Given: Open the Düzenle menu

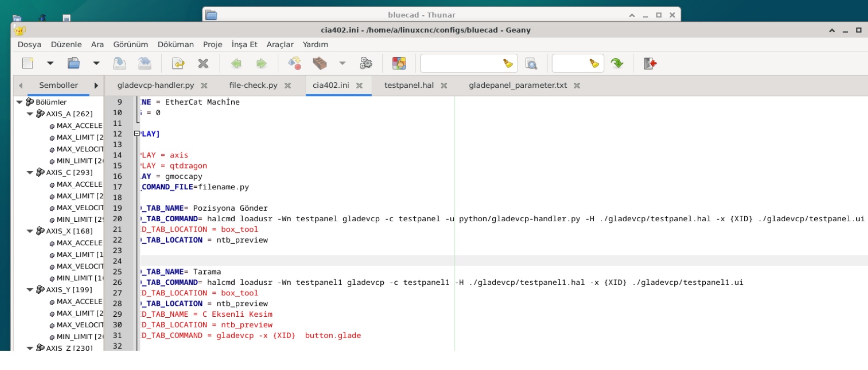Looking at the screenshot, I should 66,45.
